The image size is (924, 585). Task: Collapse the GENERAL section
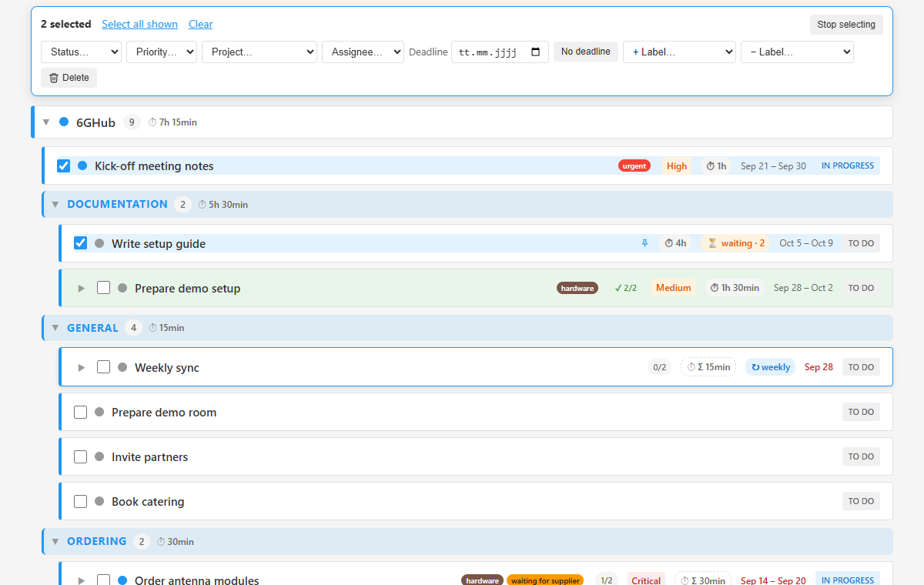point(55,328)
